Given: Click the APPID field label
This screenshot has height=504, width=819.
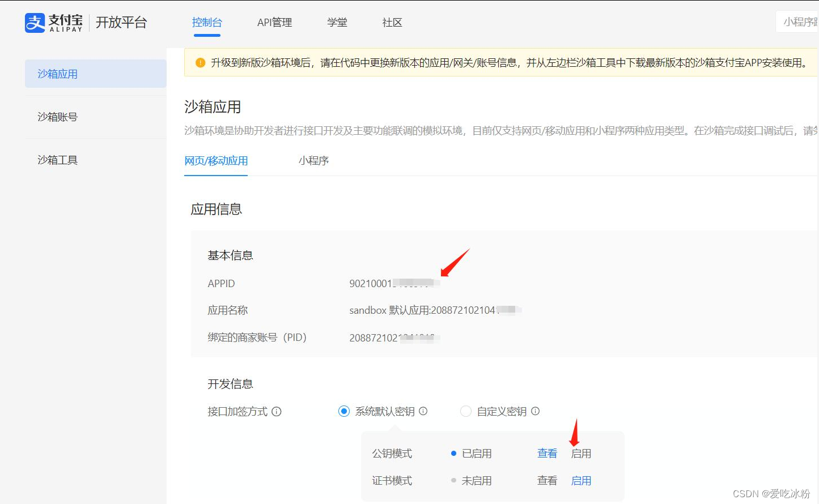Looking at the screenshot, I should pyautogui.click(x=221, y=283).
